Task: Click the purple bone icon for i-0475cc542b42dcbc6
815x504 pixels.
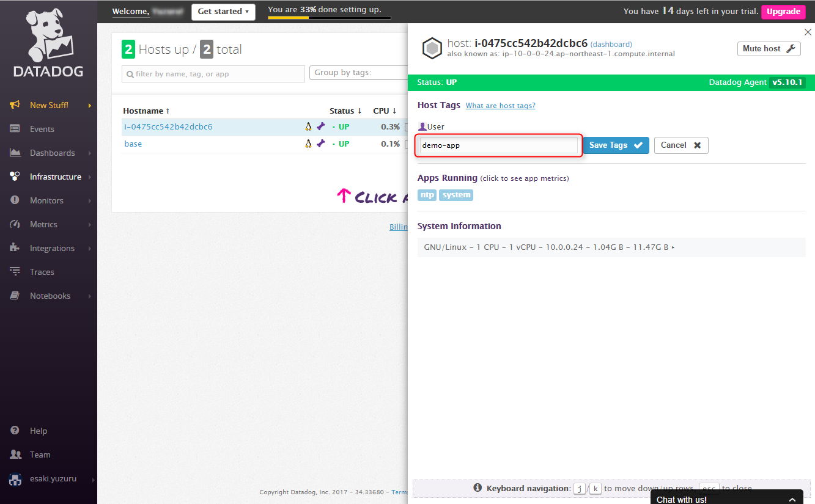Action: (x=320, y=126)
